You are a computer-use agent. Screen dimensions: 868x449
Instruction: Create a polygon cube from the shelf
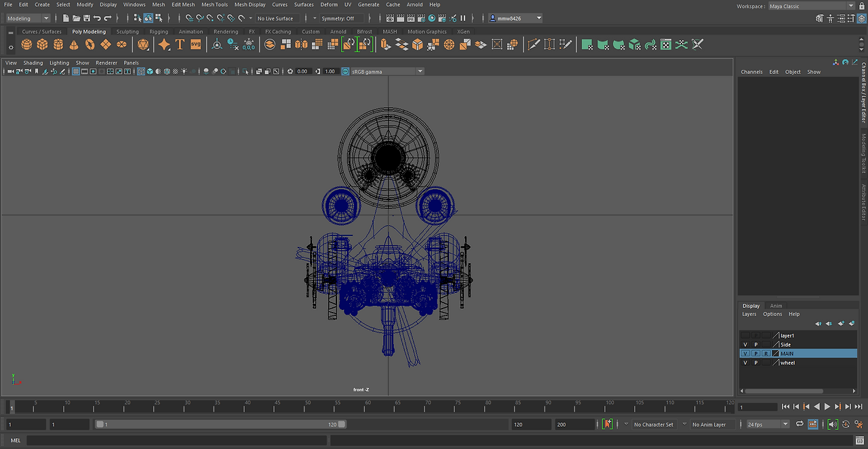pyautogui.click(x=41, y=44)
